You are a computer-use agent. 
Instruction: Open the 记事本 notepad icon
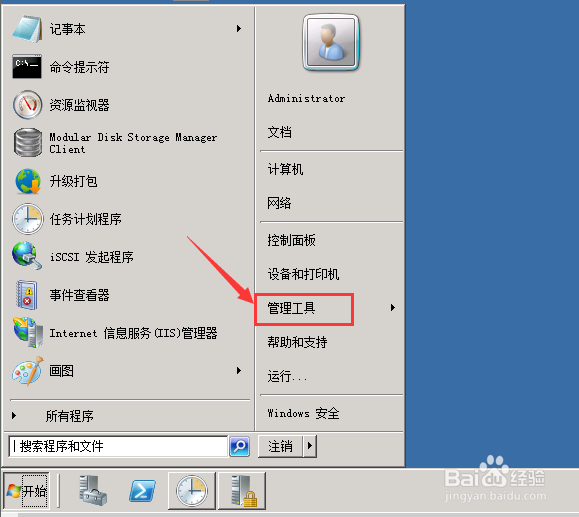coord(27,29)
